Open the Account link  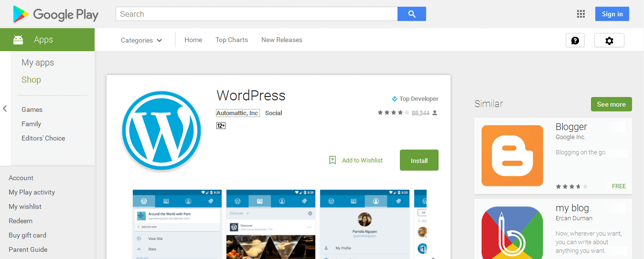pyautogui.click(x=21, y=178)
